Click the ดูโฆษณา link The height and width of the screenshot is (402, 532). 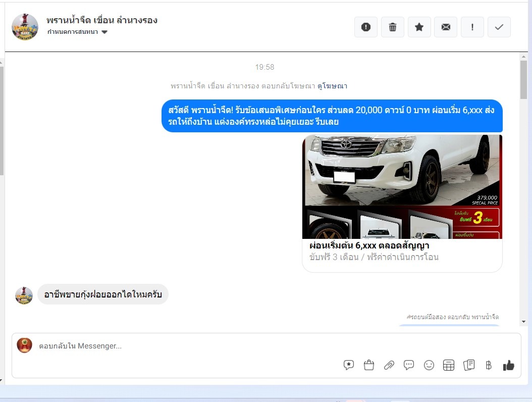click(x=332, y=86)
